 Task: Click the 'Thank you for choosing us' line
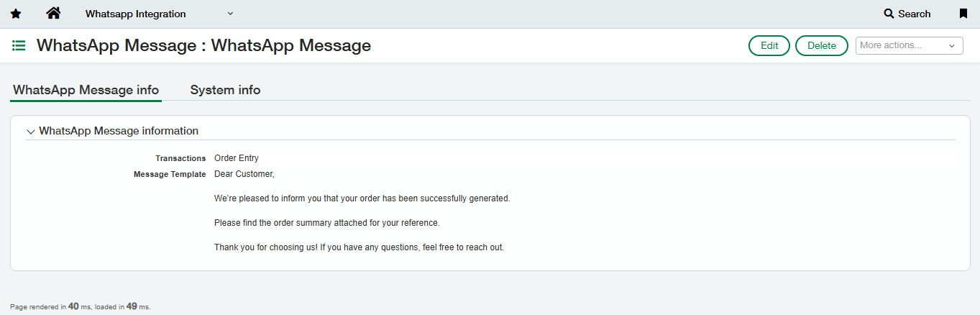click(360, 247)
